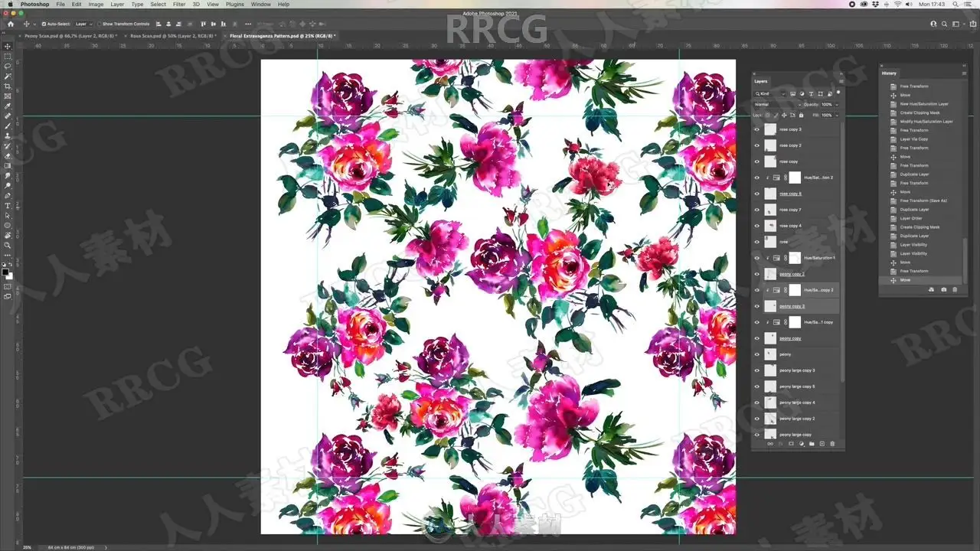Open the Plugins menu
The width and height of the screenshot is (980, 551).
click(235, 5)
